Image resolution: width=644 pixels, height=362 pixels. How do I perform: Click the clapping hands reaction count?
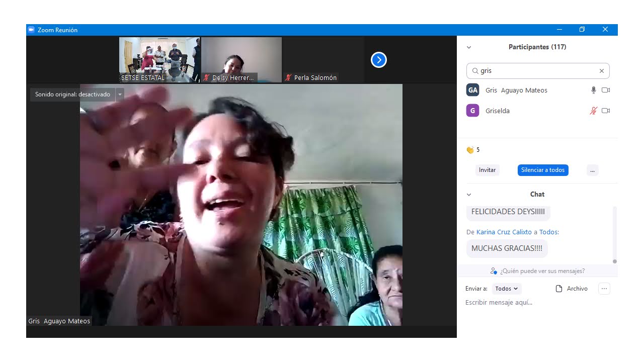473,150
